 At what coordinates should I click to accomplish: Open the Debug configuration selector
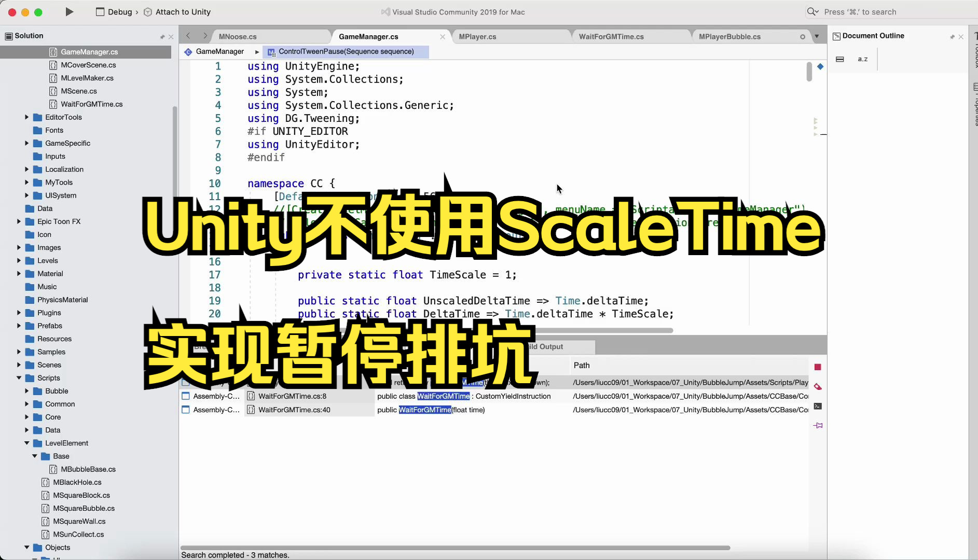114,12
